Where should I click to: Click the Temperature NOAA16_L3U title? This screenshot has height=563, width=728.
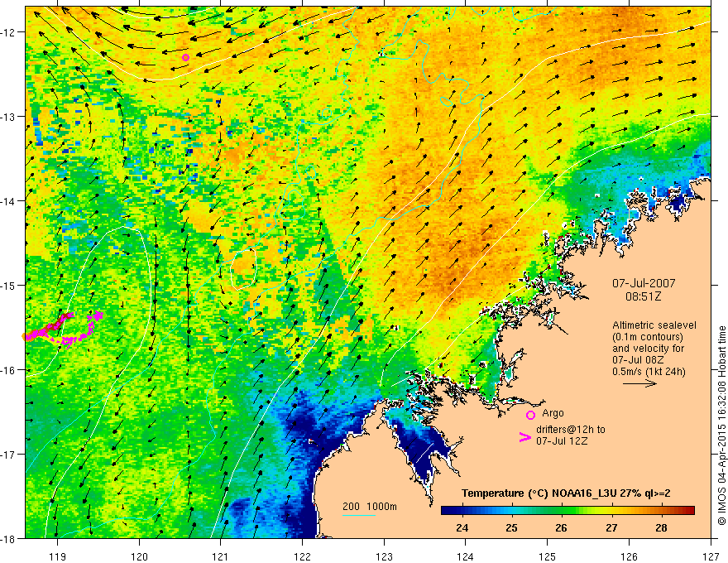click(x=566, y=493)
